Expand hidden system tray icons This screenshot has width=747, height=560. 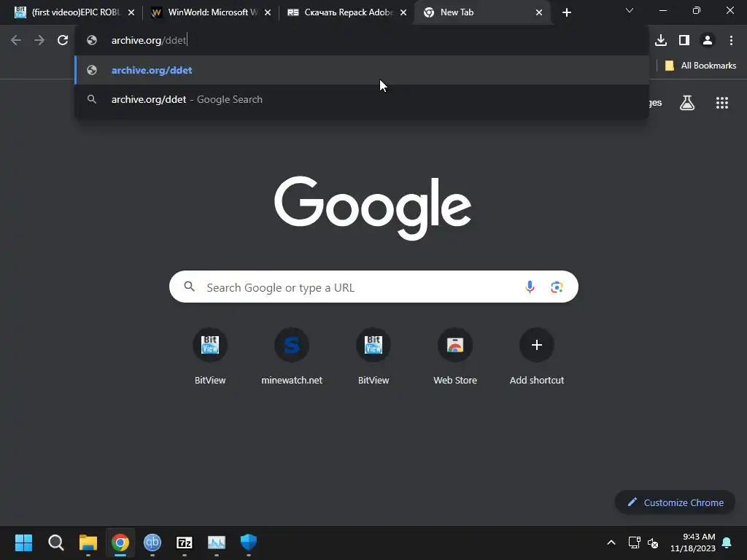tap(611, 542)
